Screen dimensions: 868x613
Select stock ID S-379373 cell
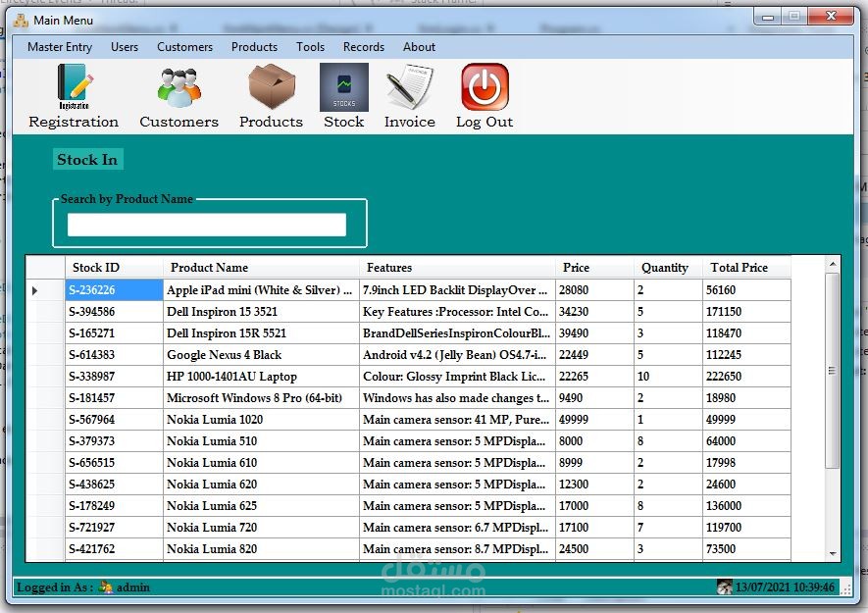click(x=114, y=441)
